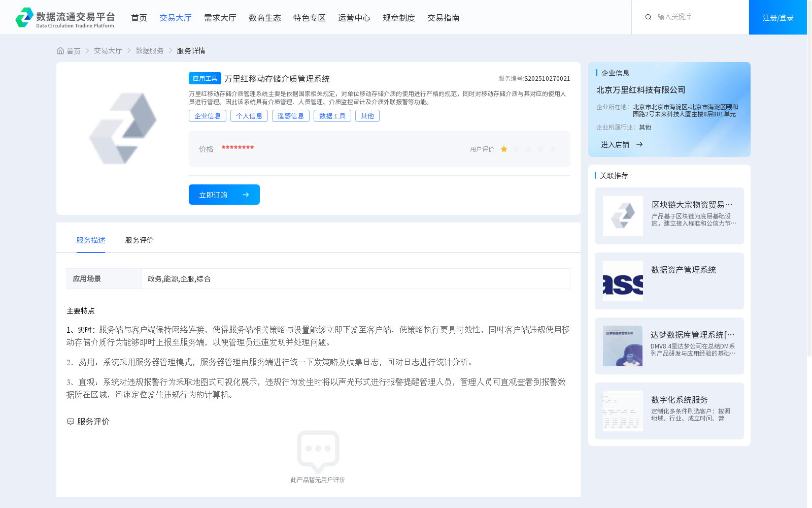Viewport: 812px width, 508px height.
Task: Click 数据服务 breadcrumb link
Action: coord(150,51)
